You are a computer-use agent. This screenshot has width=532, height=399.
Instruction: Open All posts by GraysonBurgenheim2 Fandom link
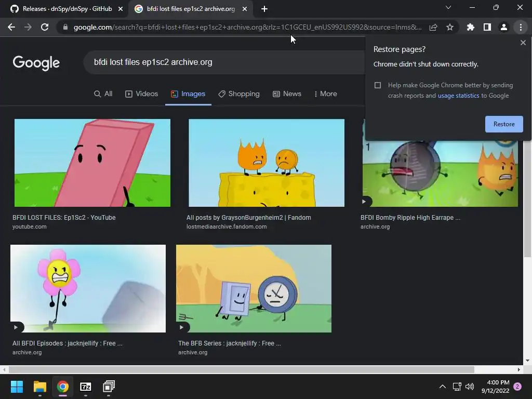(249, 218)
